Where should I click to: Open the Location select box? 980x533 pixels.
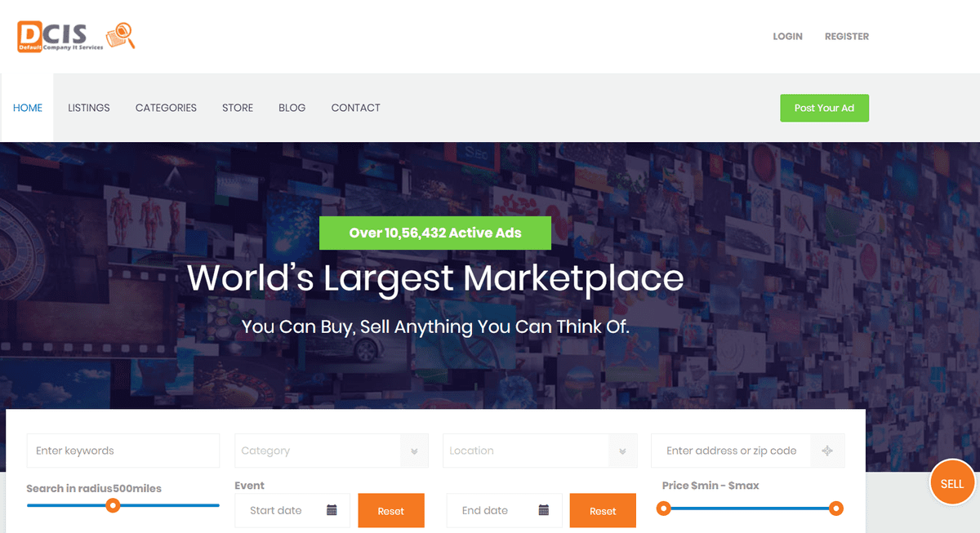[x=540, y=451]
